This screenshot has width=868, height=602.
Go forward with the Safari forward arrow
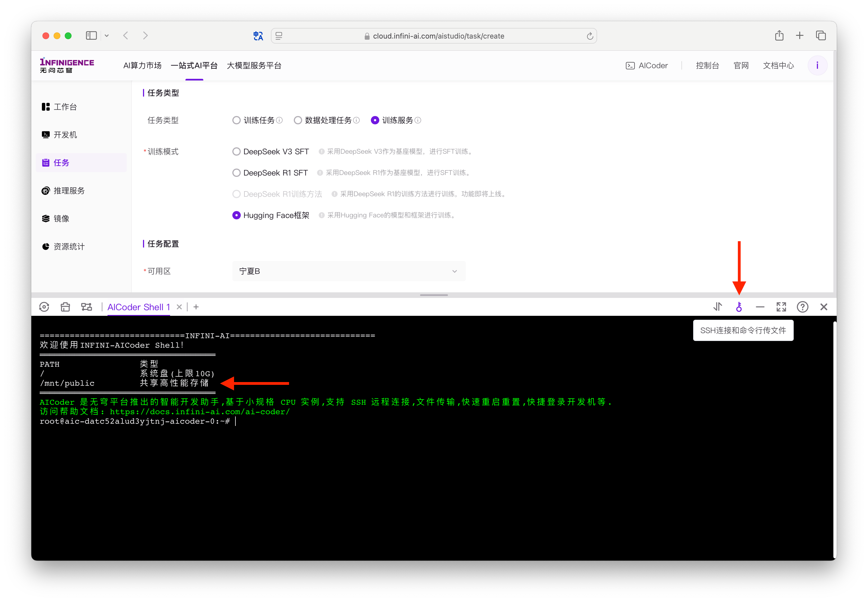[146, 35]
